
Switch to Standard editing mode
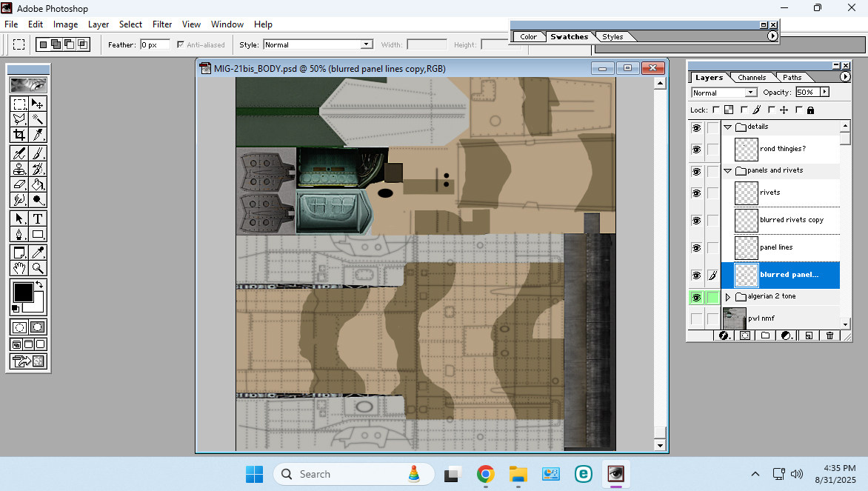pyautogui.click(x=19, y=327)
